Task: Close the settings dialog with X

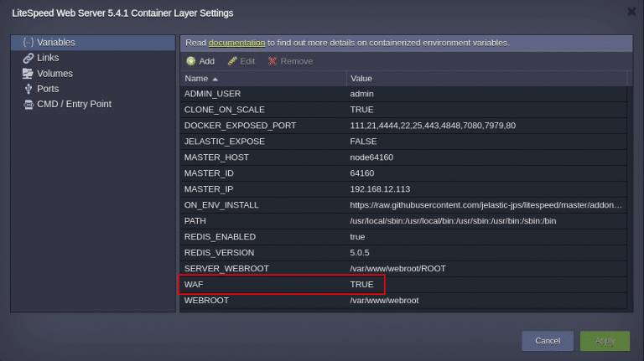Action: pyautogui.click(x=631, y=12)
